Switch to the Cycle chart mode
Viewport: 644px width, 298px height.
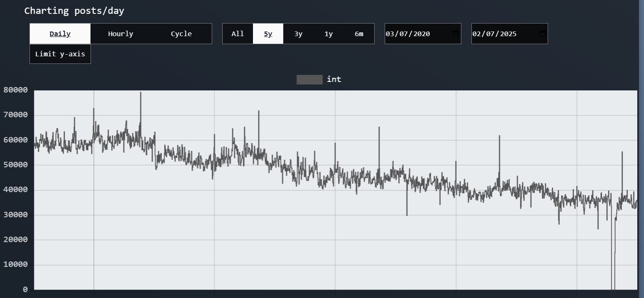(181, 34)
